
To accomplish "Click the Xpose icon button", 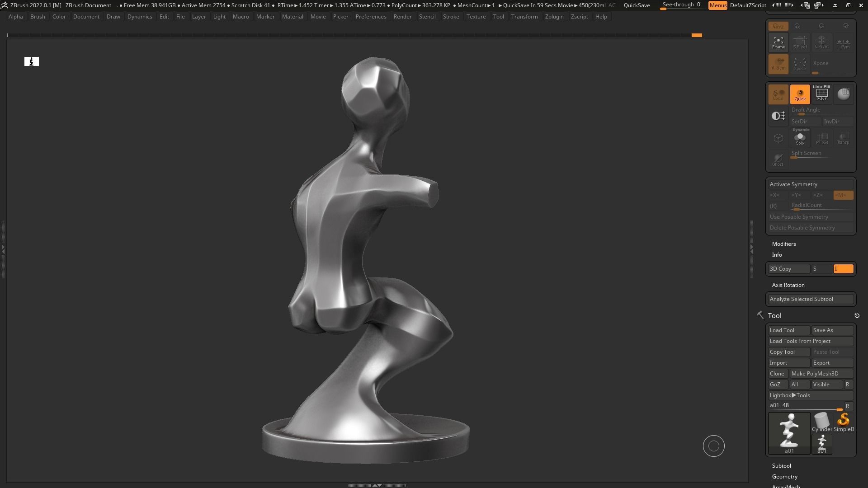I will tap(800, 64).
